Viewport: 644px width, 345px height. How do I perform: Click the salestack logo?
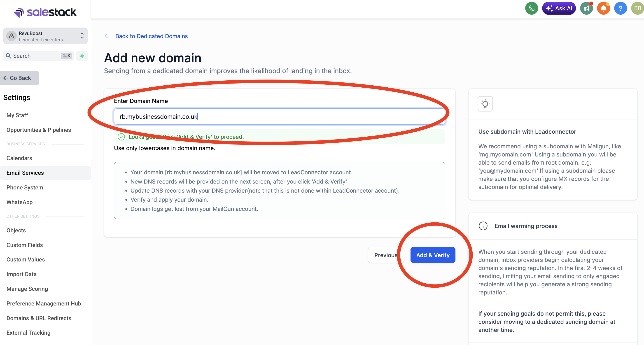(45, 12)
